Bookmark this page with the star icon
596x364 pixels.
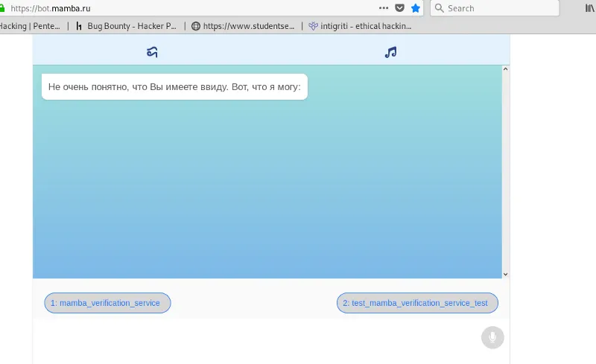tap(416, 8)
